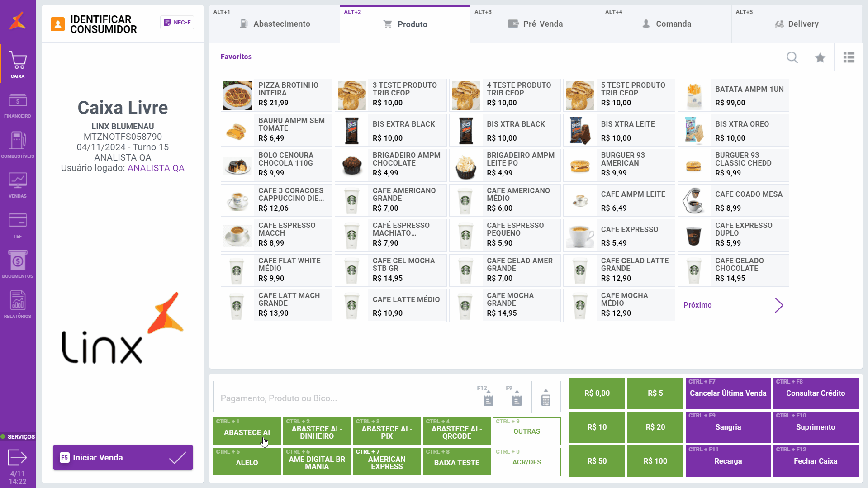Click the logout arrow icon in sidebar

tap(18, 457)
